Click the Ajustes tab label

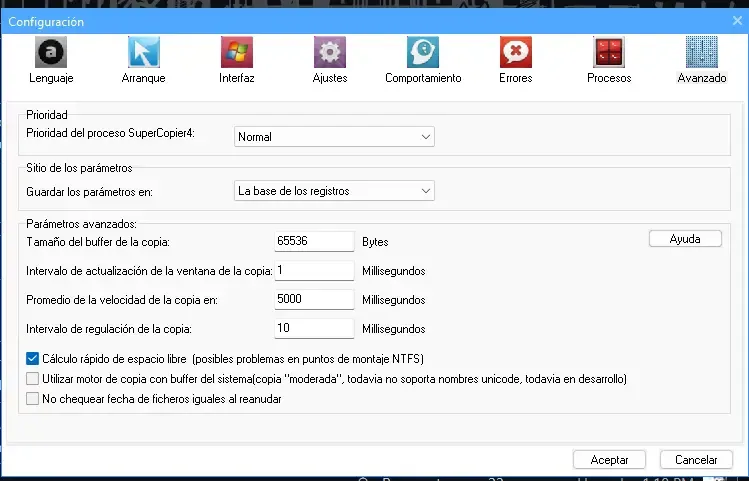[330, 78]
